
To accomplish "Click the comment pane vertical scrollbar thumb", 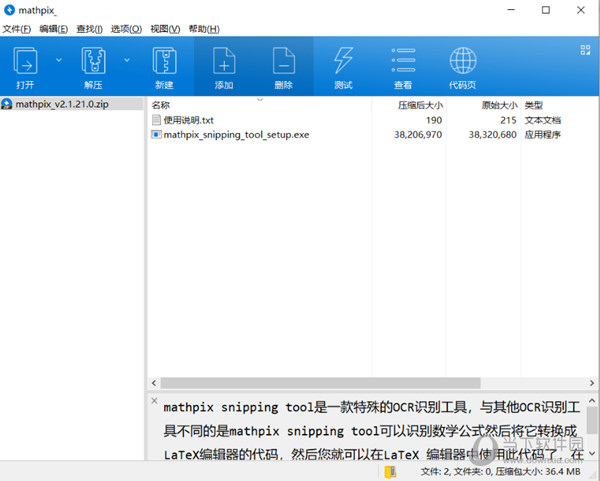I will pos(592,420).
